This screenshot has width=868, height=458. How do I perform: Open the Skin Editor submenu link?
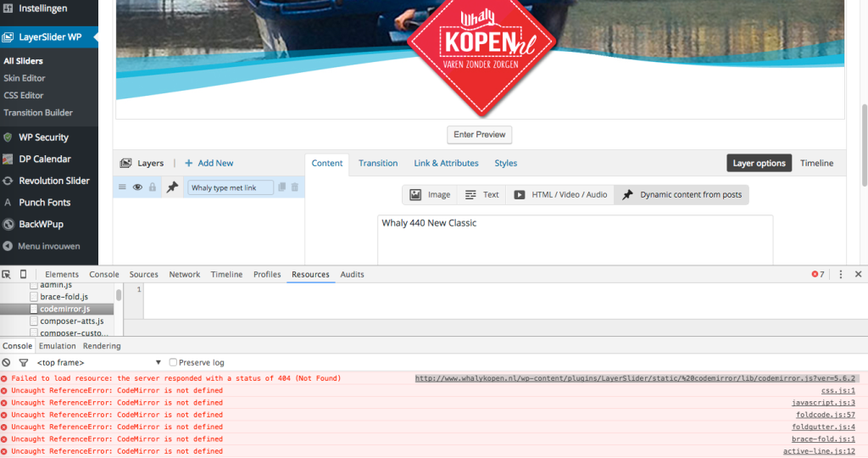point(25,78)
